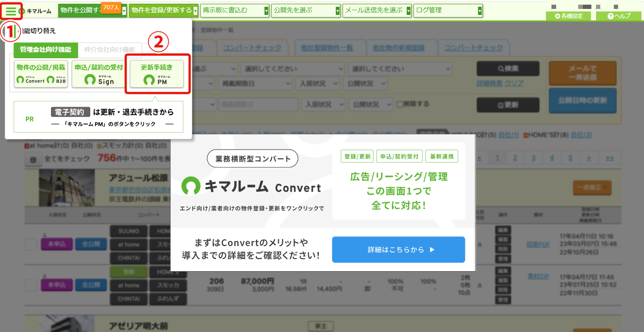
Task: Click the blue 公開日時の更新 button
Action: click(x=582, y=101)
